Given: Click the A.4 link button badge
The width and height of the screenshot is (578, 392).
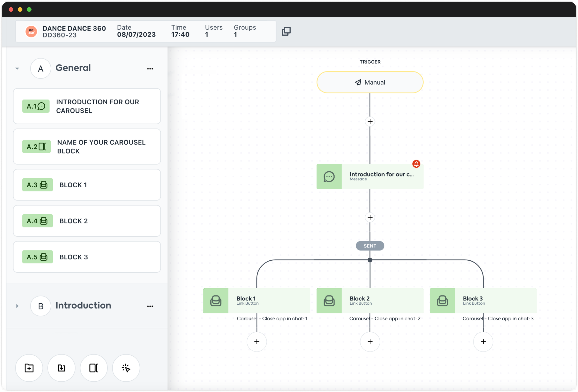Looking at the screenshot, I should click(x=37, y=221).
